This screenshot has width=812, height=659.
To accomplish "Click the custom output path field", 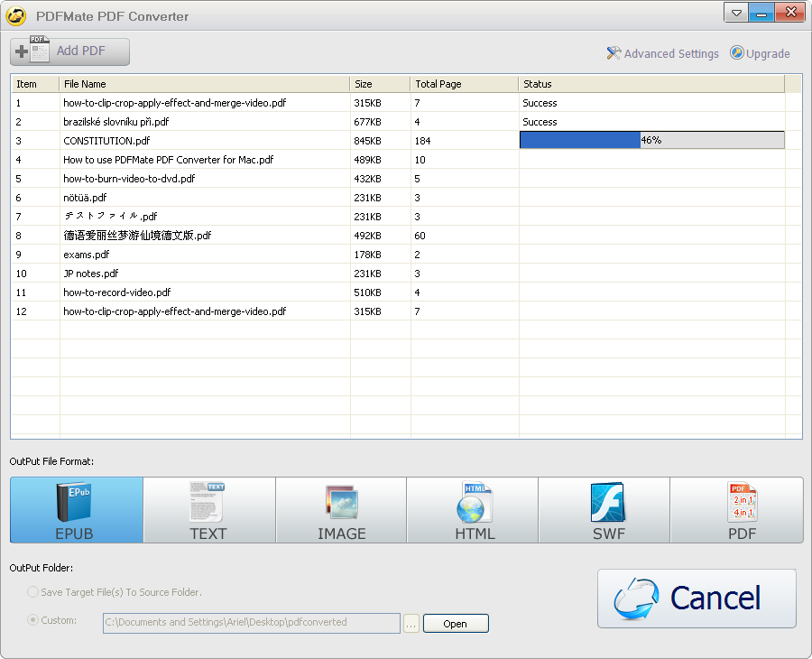I will point(252,623).
